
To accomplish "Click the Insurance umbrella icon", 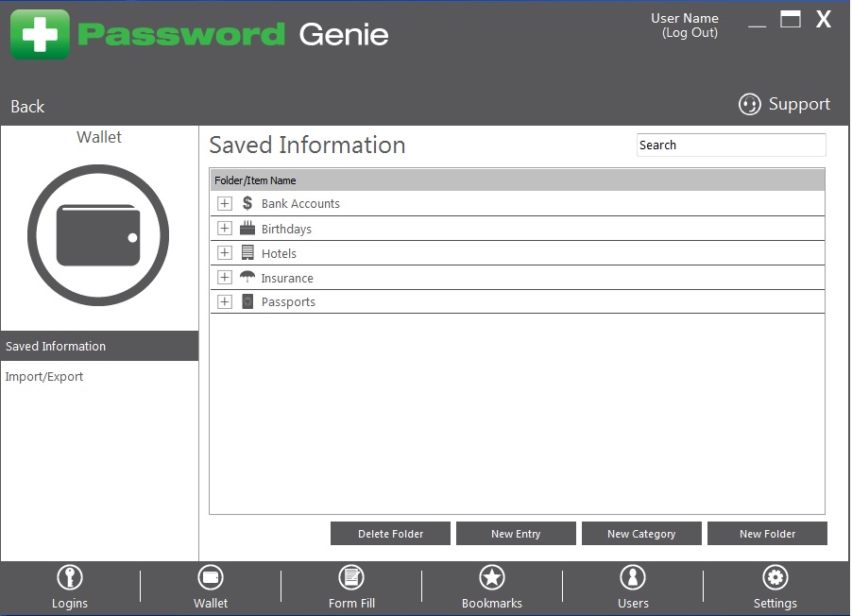I will coord(247,277).
